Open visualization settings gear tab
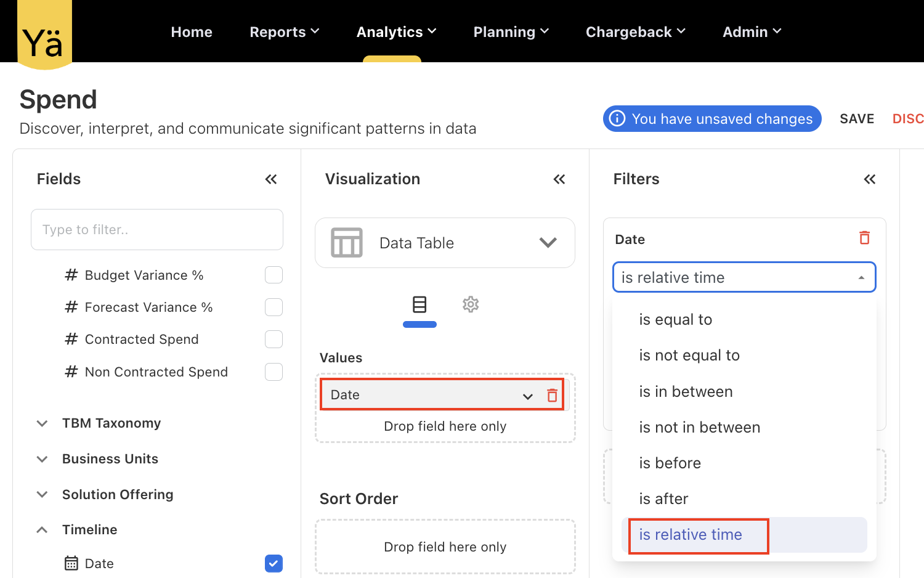Image resolution: width=924 pixels, height=578 pixels. coord(471,304)
